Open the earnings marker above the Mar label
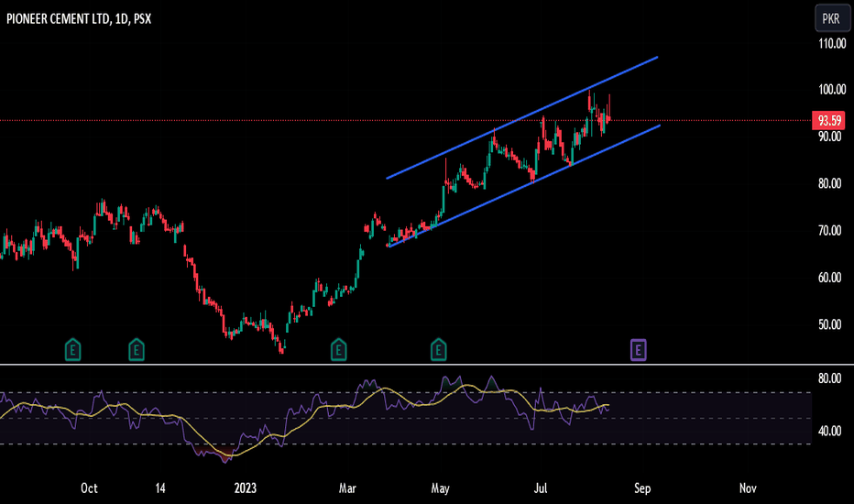This screenshot has height=504, width=854. [338, 350]
